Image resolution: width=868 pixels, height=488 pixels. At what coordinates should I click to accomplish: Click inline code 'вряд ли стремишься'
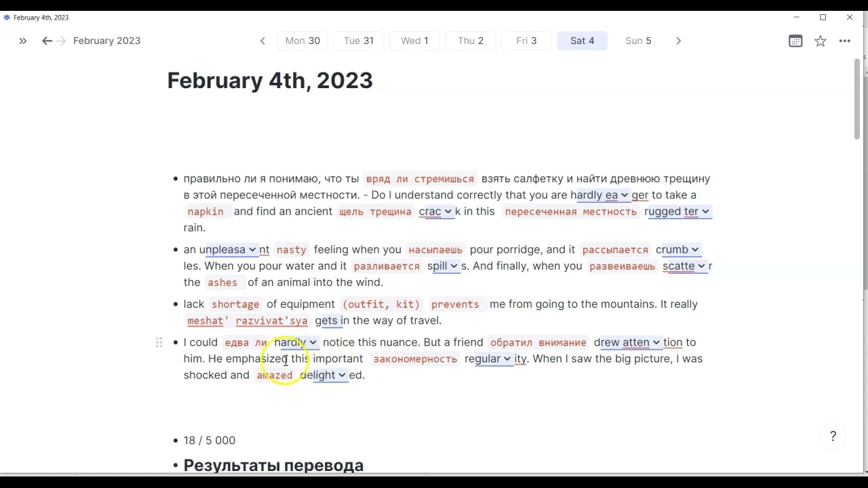pyautogui.click(x=420, y=179)
